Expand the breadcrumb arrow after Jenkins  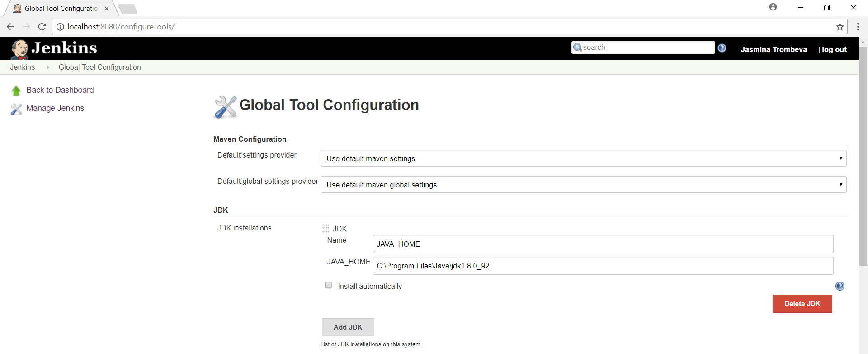tap(48, 67)
